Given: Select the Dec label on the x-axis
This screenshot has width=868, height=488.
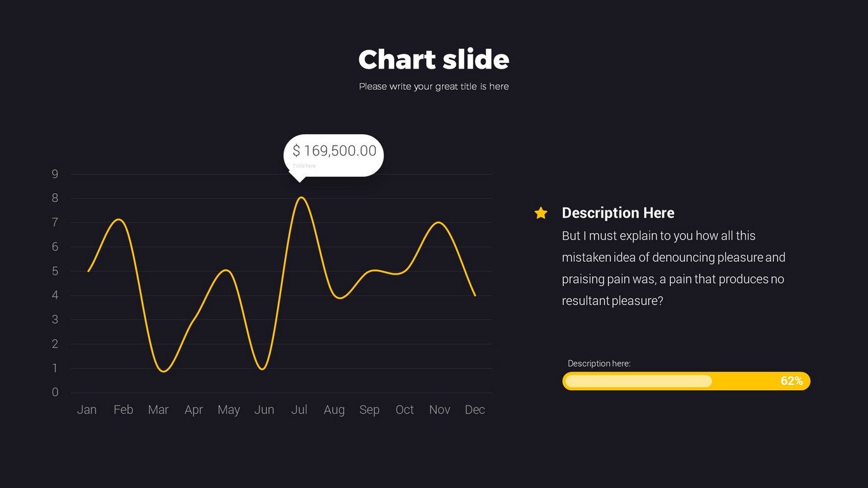Looking at the screenshot, I should (475, 410).
